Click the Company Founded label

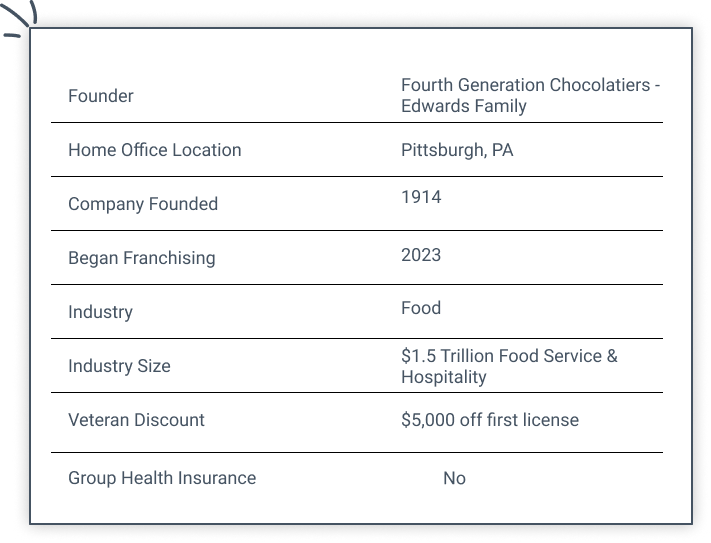point(142,204)
